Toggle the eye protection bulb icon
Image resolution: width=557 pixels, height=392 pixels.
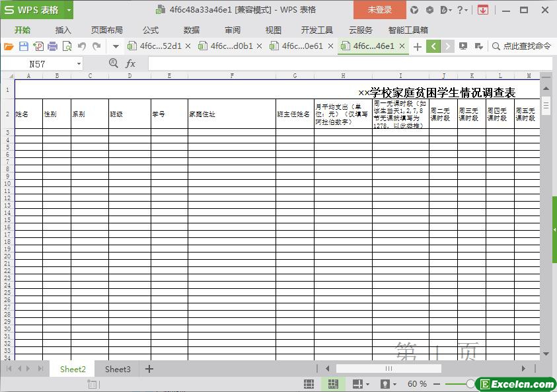coord(385,384)
